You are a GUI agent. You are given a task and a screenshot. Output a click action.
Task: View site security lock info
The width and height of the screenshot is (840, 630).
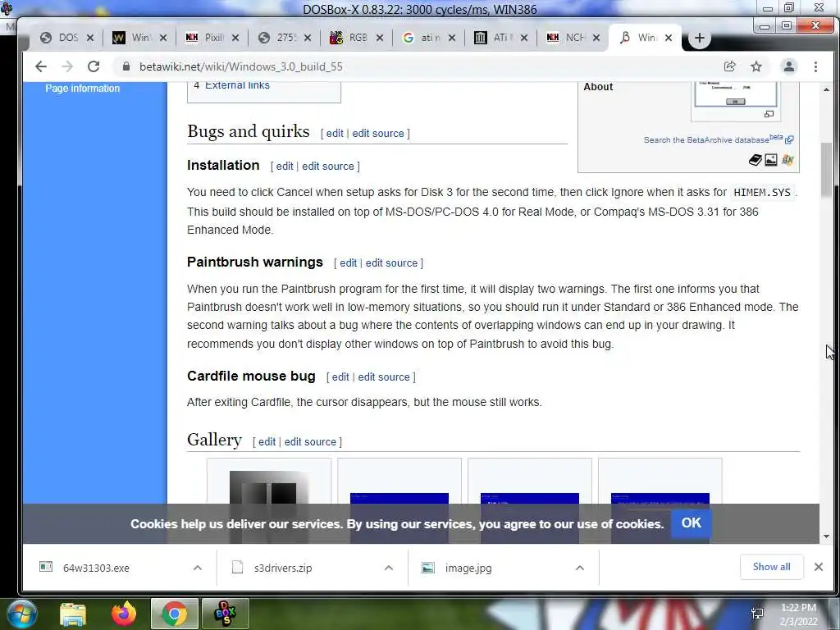tap(126, 66)
